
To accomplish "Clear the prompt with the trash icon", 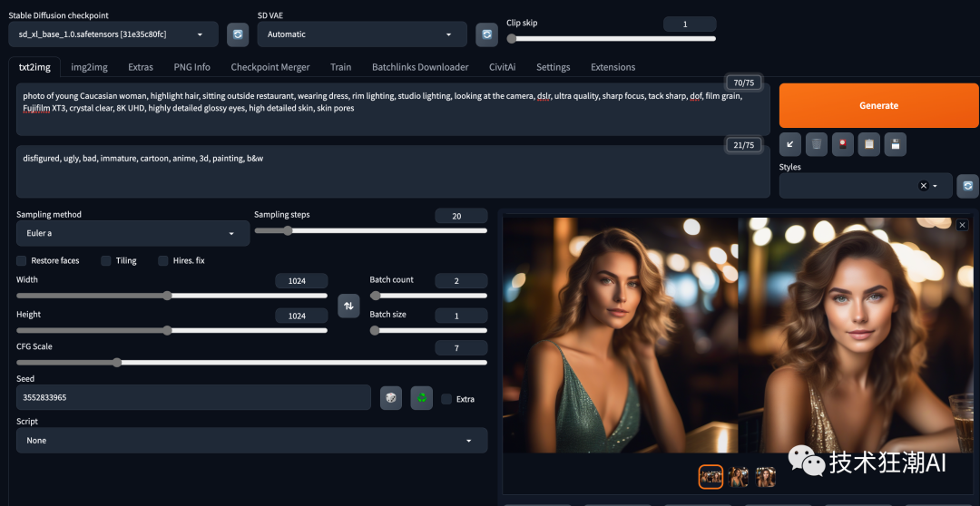I will [x=817, y=144].
